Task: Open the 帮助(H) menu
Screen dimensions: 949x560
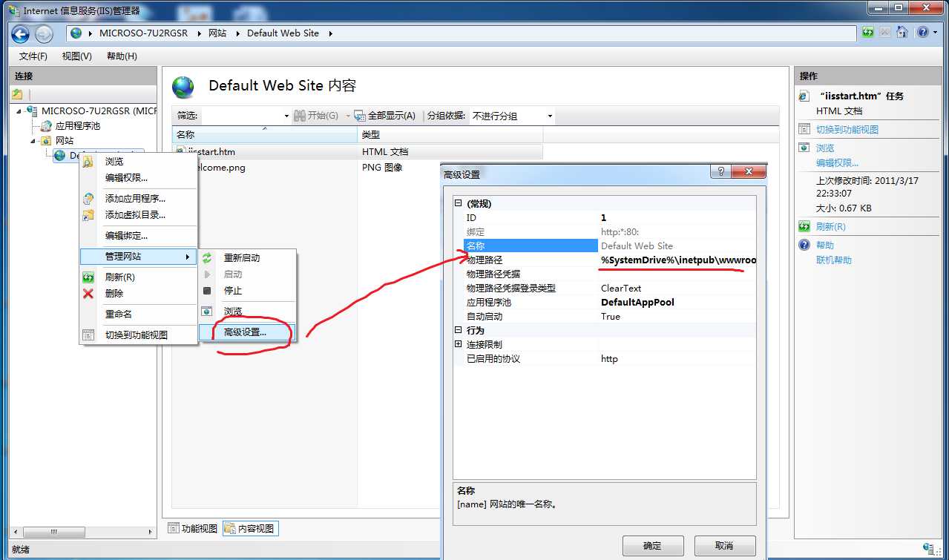Action: coord(122,56)
